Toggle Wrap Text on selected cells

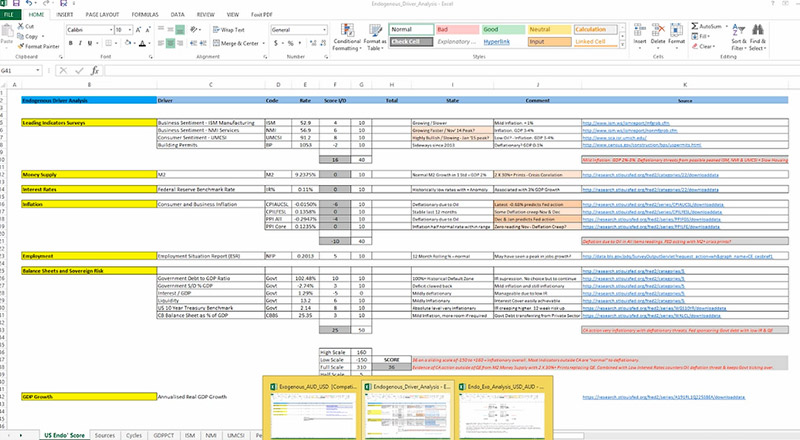pyautogui.click(x=229, y=30)
